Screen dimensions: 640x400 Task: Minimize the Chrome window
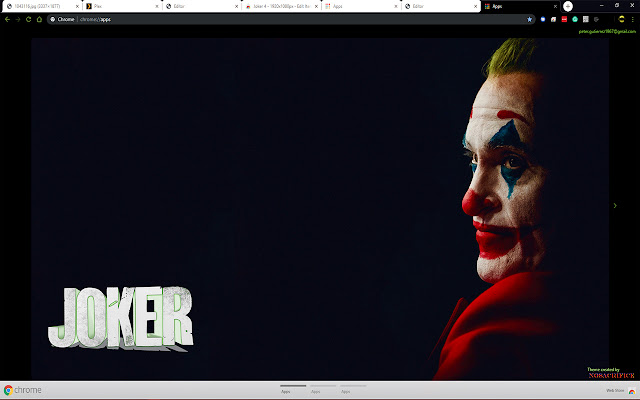point(602,6)
